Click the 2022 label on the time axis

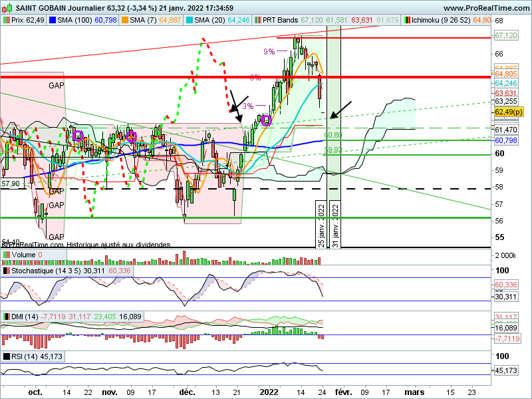tap(269, 392)
